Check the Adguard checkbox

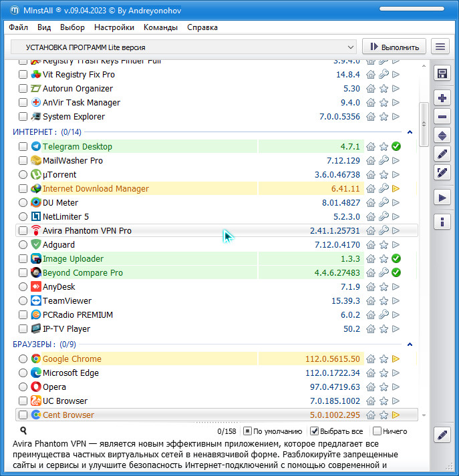tap(23, 245)
